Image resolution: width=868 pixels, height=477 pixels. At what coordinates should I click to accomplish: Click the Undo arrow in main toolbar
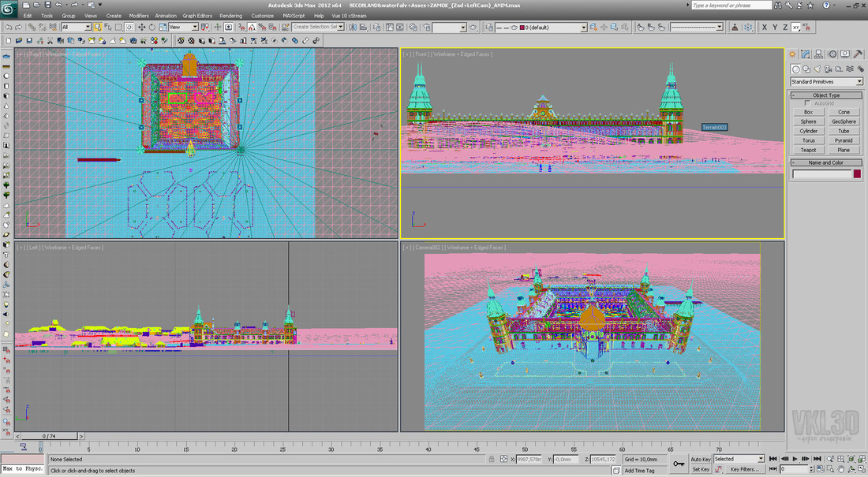click(x=9, y=27)
